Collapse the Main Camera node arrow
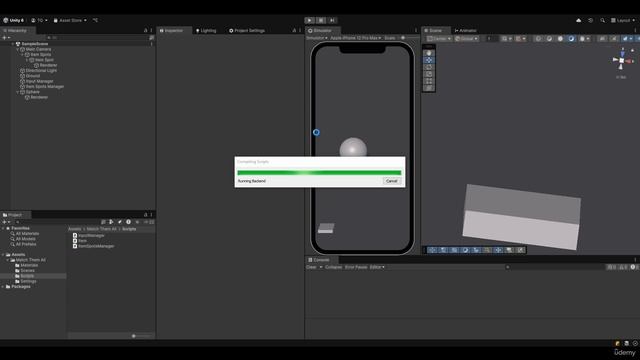 click(x=18, y=49)
